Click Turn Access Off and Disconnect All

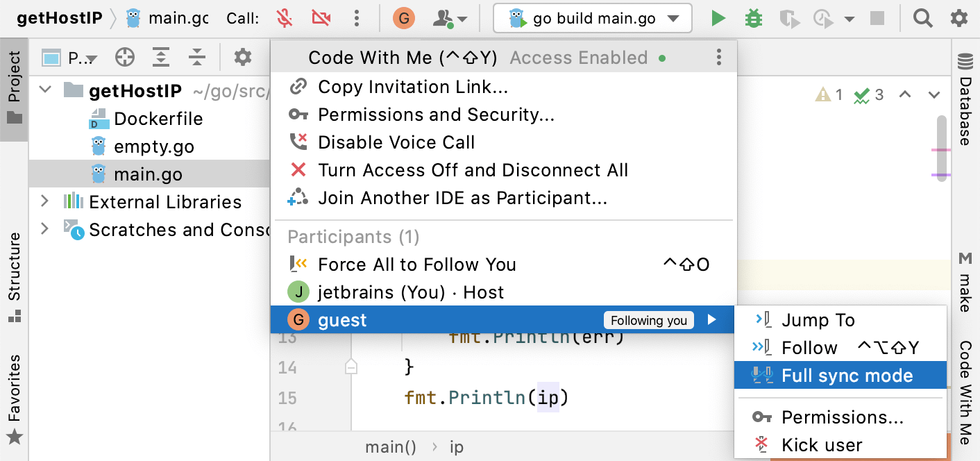473,170
